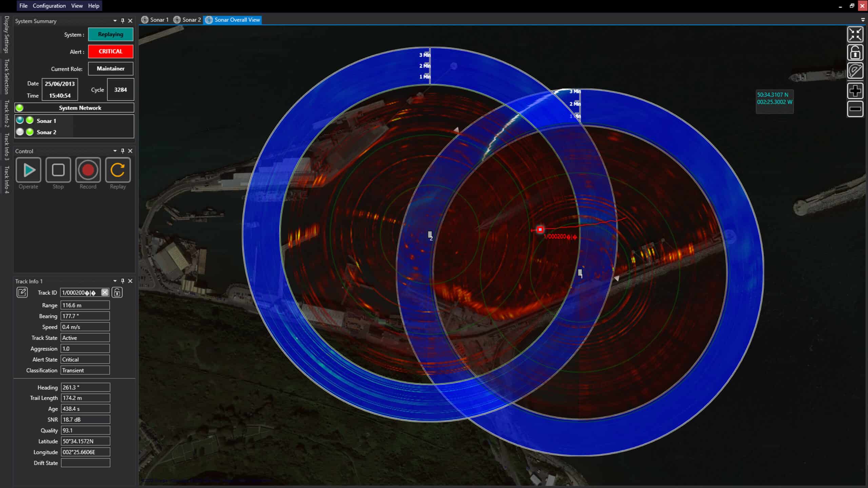Clear the Track ID field with X

105,292
